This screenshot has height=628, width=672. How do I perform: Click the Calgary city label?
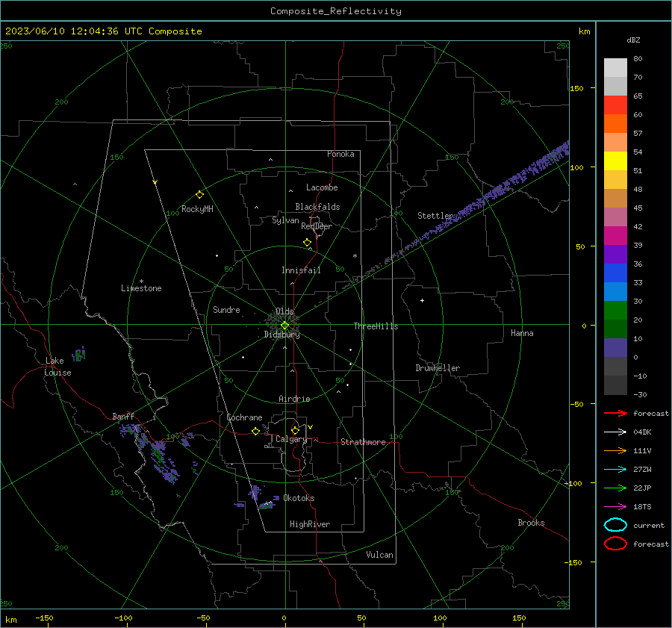pos(291,439)
